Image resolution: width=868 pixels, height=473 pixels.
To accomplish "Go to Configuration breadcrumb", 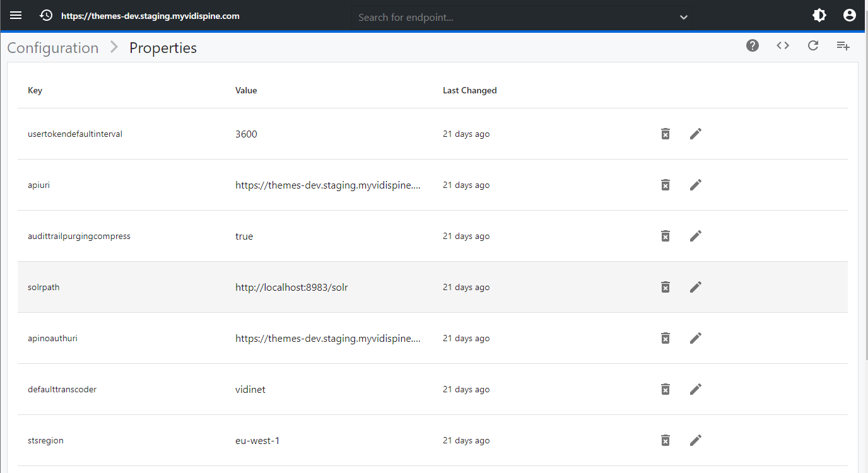I will [x=53, y=48].
